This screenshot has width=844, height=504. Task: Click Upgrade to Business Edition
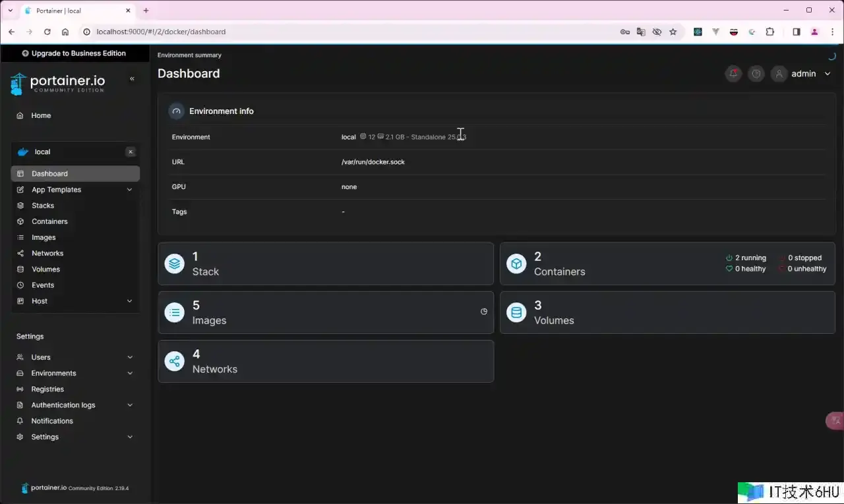point(74,53)
